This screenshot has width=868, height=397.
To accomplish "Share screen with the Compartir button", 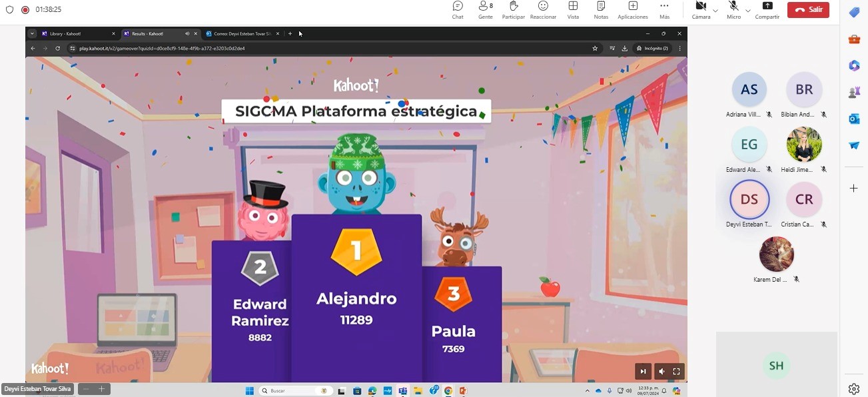I will tap(767, 10).
